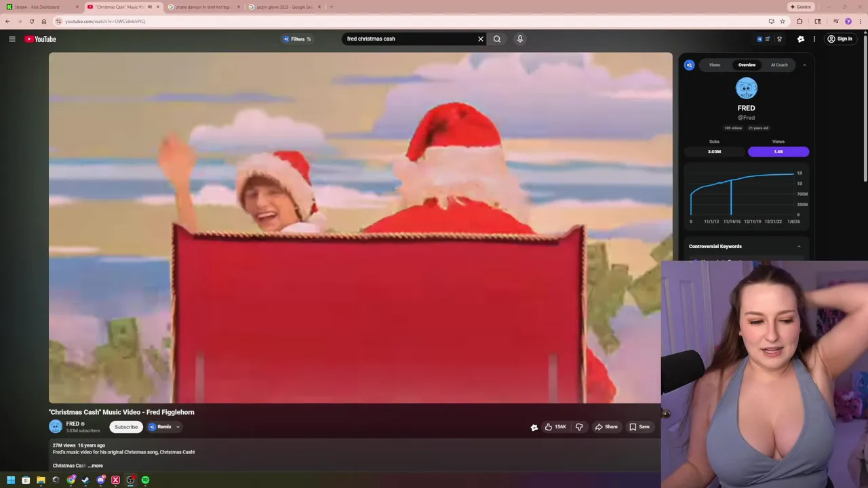Start voice search with microphone
The height and width of the screenshot is (488, 868).
click(520, 39)
